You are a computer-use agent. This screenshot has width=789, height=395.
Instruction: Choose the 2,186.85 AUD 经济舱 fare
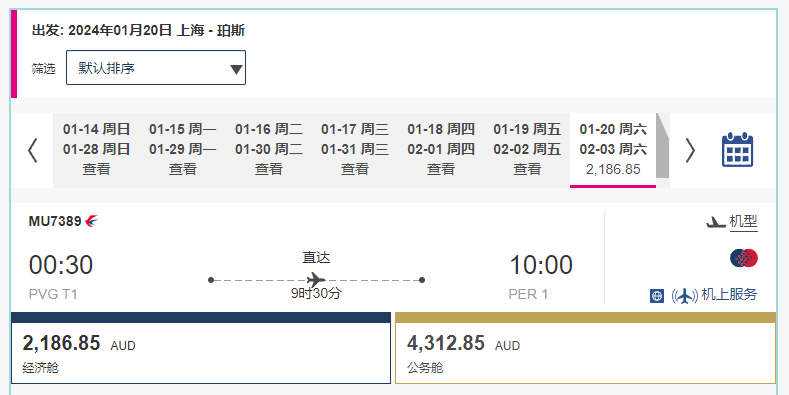[201, 348]
